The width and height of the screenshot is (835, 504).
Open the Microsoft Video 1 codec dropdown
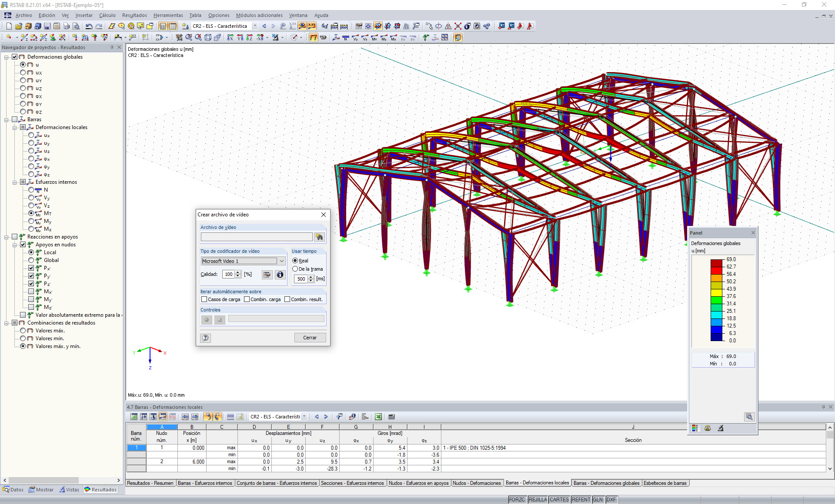click(281, 261)
